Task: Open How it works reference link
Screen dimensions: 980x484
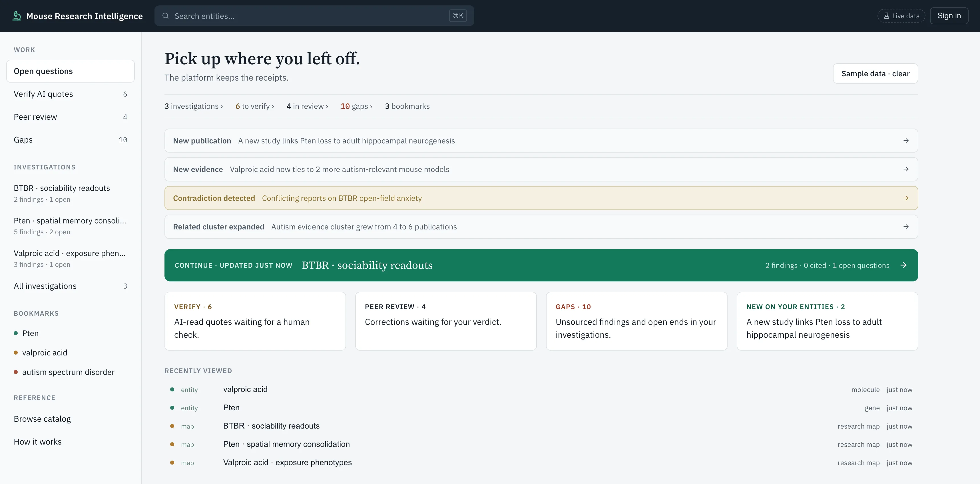Action: click(x=70, y=442)
